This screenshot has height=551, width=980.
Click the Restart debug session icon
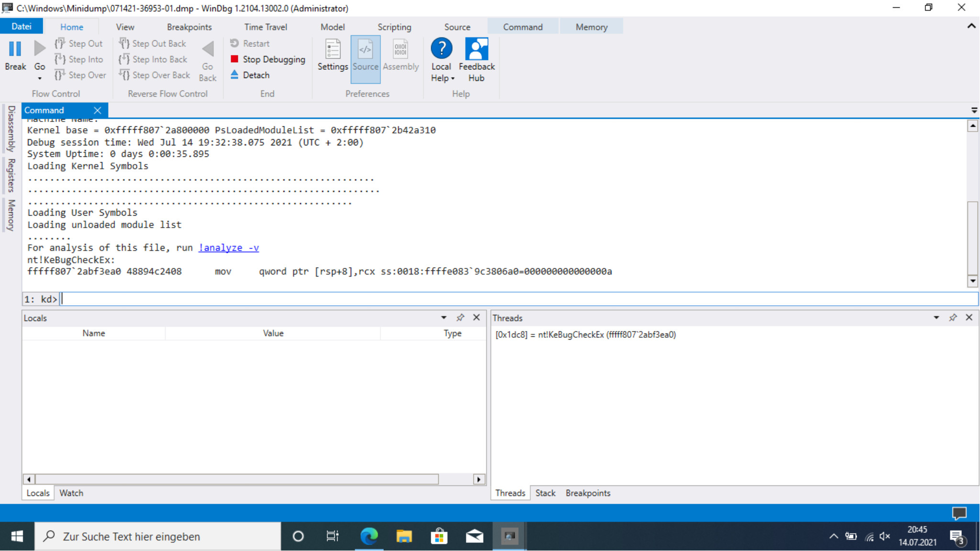234,43
